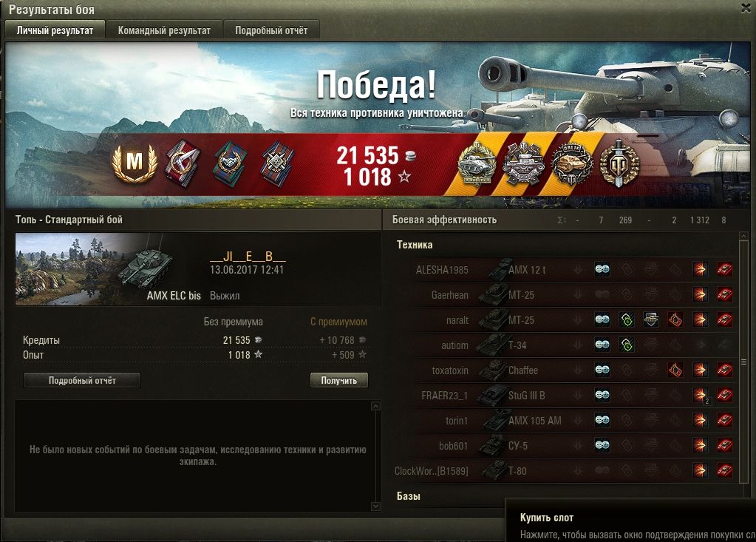Click the battle effectiveness list scrollbar handle

click(x=744, y=362)
